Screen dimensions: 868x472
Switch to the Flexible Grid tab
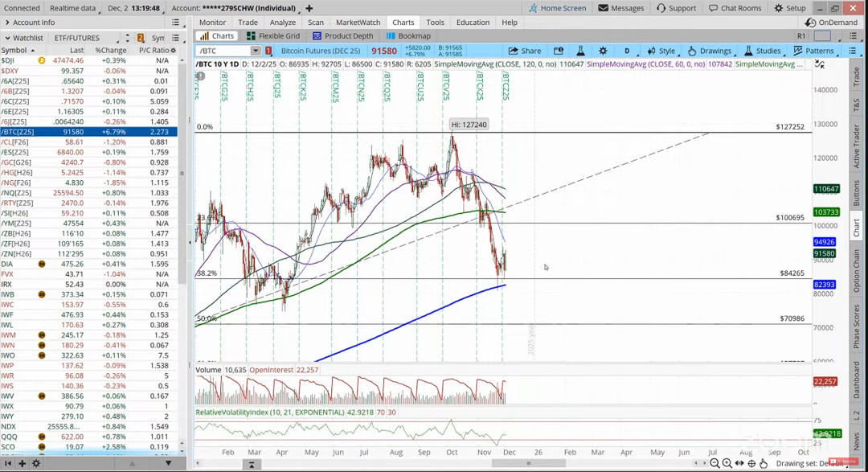click(x=273, y=35)
